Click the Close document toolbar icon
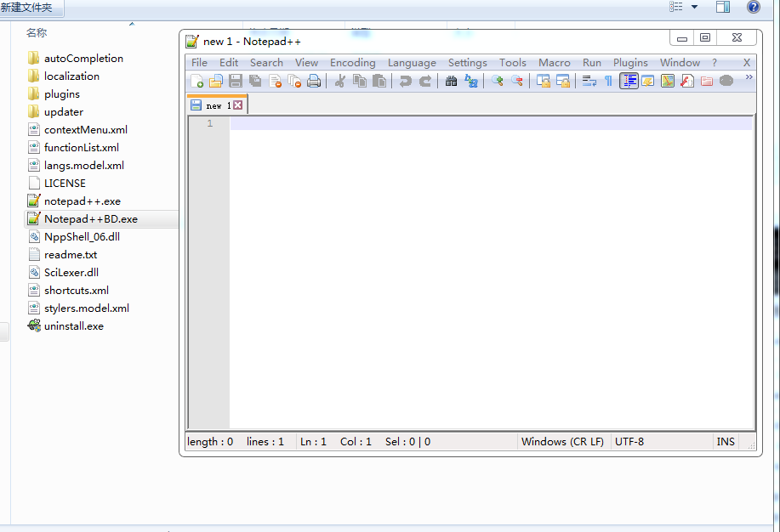The height and width of the screenshot is (532, 780). pos(275,81)
